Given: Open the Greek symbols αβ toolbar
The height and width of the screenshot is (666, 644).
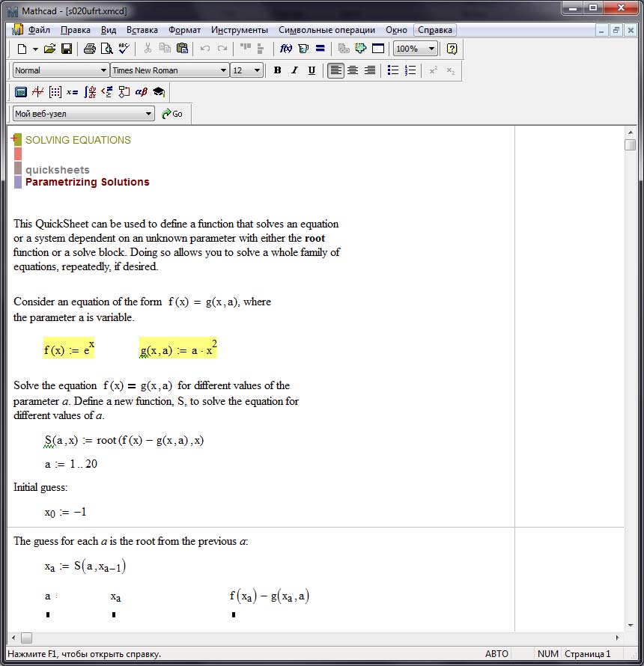Looking at the screenshot, I should (141, 92).
